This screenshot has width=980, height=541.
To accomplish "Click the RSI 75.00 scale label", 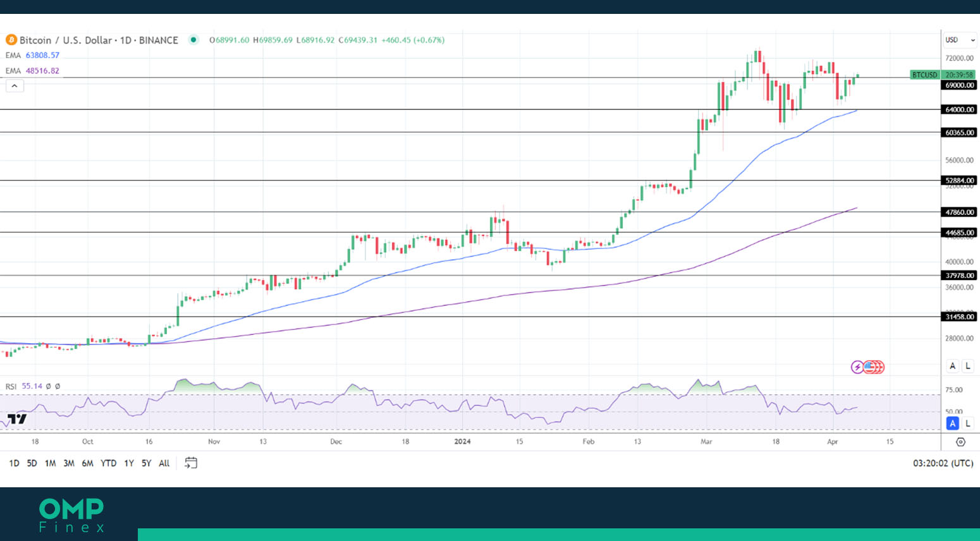I will tap(953, 390).
